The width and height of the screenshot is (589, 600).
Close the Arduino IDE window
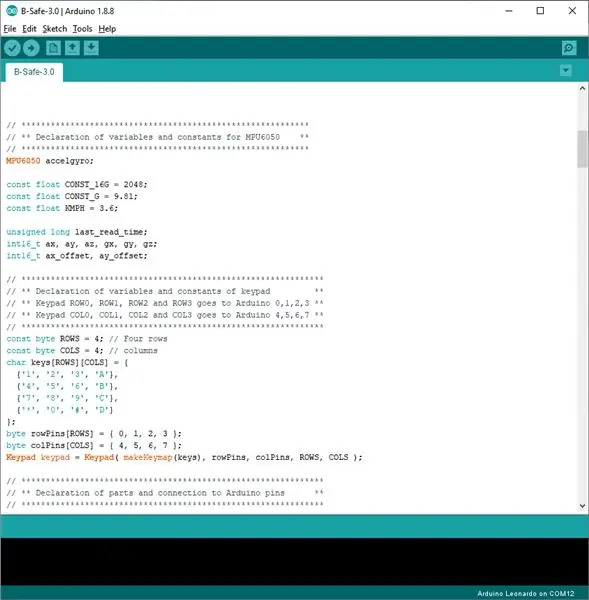click(572, 11)
